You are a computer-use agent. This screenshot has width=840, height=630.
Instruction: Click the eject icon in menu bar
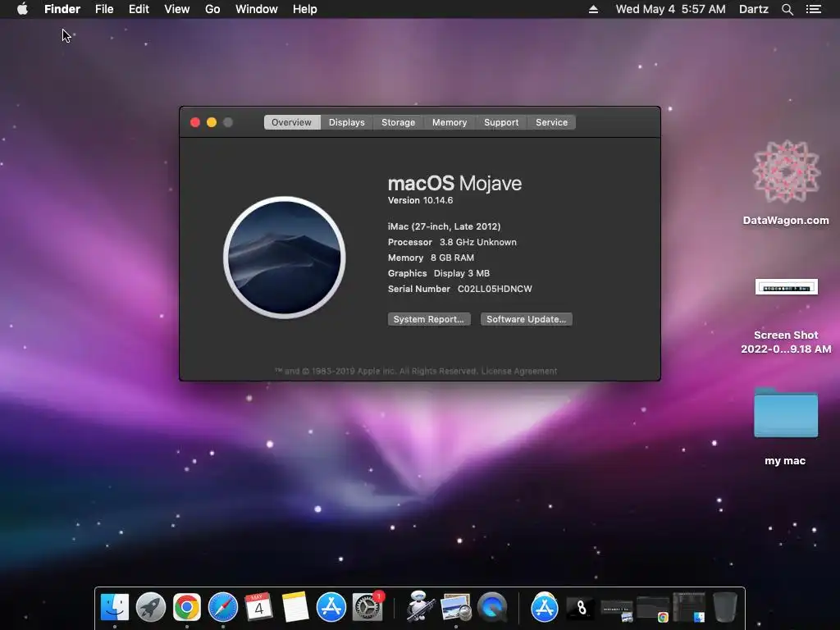[x=593, y=9]
